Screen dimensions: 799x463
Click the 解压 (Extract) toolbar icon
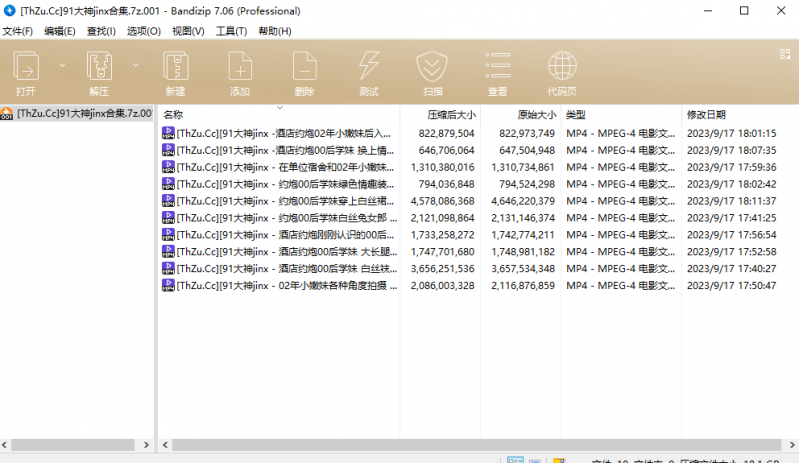point(99,66)
